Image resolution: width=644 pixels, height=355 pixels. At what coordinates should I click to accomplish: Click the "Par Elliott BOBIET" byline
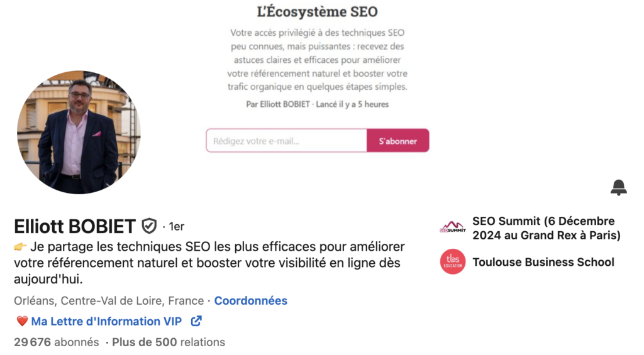(277, 104)
